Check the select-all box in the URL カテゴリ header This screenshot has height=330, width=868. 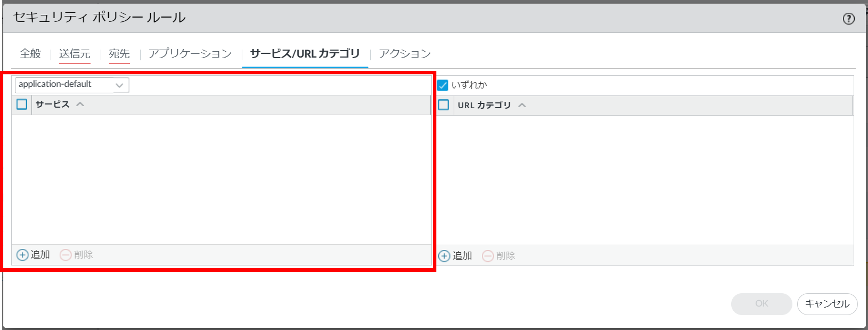pos(443,105)
